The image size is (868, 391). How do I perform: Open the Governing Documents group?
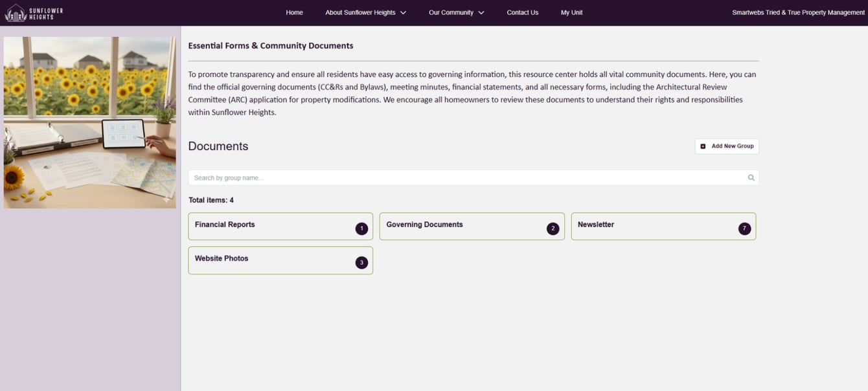click(x=472, y=227)
